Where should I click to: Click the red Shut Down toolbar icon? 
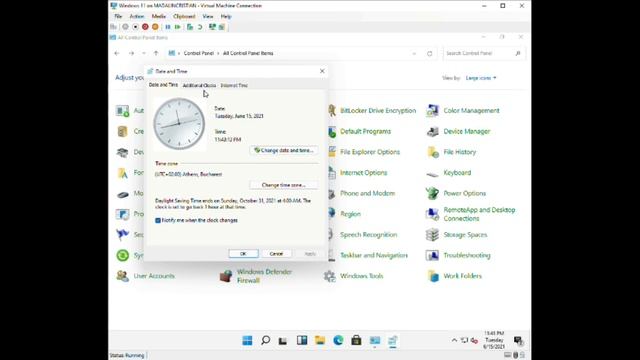point(145,27)
